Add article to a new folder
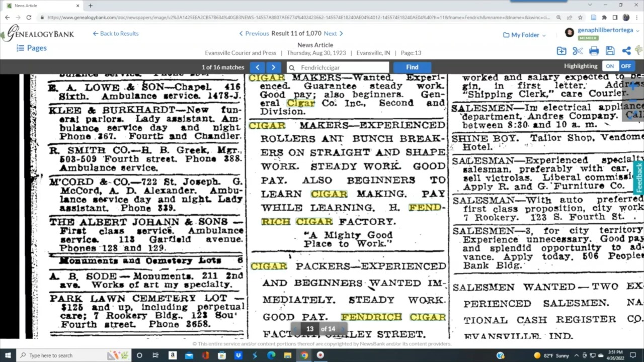Image resolution: width=644 pixels, height=362 pixels. (x=561, y=51)
